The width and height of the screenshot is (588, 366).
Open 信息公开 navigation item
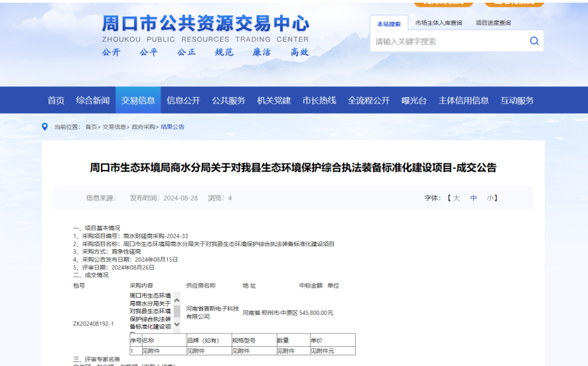click(183, 100)
